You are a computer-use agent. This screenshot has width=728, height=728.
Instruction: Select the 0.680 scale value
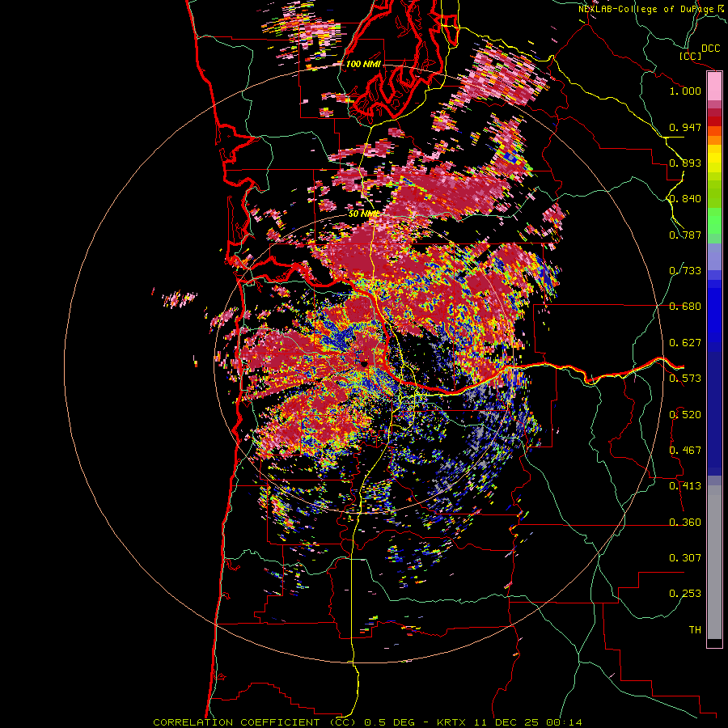pos(685,307)
